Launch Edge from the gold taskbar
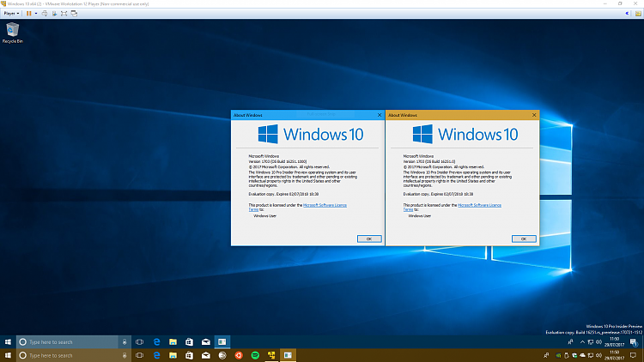 click(156, 355)
